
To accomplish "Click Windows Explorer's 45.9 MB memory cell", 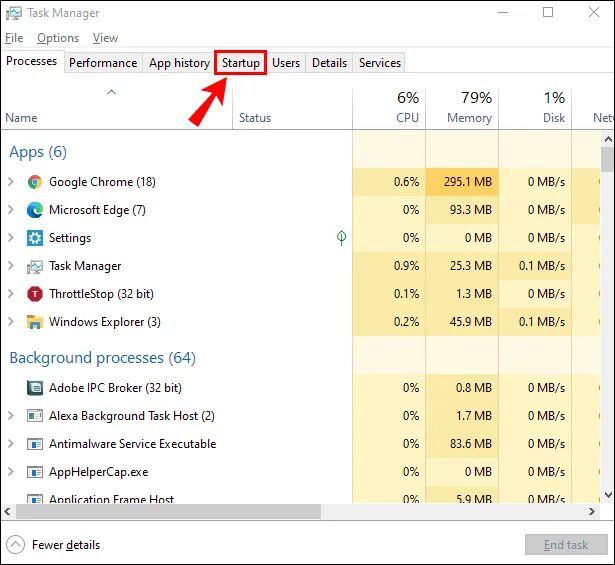I will pyautogui.click(x=462, y=322).
